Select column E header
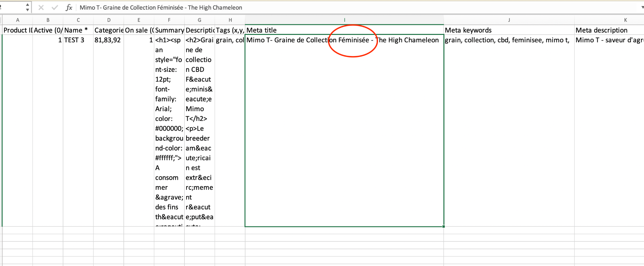The width and height of the screenshot is (644, 266). click(139, 20)
